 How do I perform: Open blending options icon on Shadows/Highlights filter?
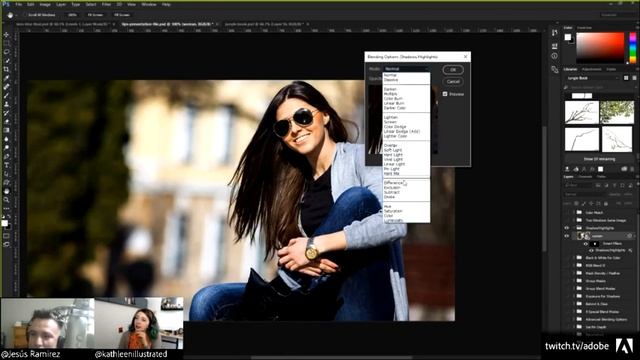click(630, 250)
